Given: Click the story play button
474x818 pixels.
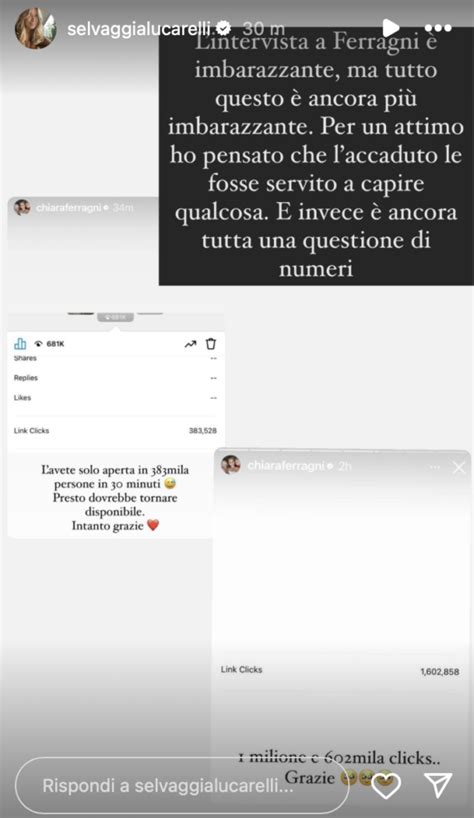Looking at the screenshot, I should tap(391, 28).
